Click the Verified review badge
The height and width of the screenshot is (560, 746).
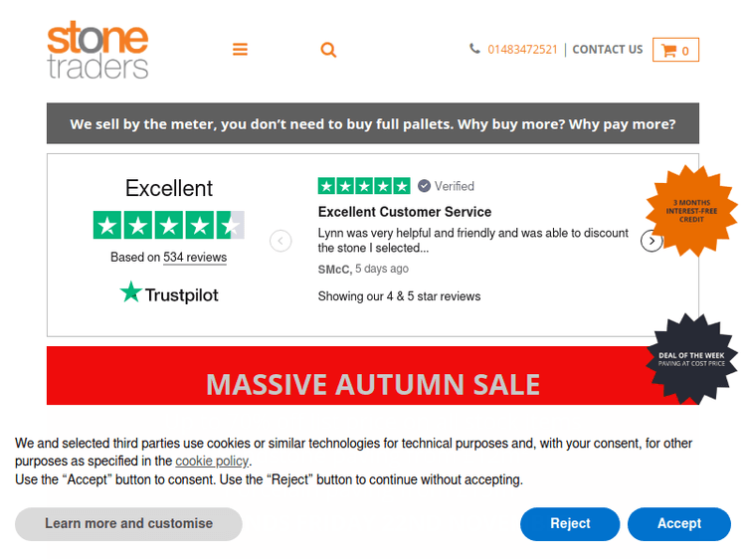(x=446, y=186)
